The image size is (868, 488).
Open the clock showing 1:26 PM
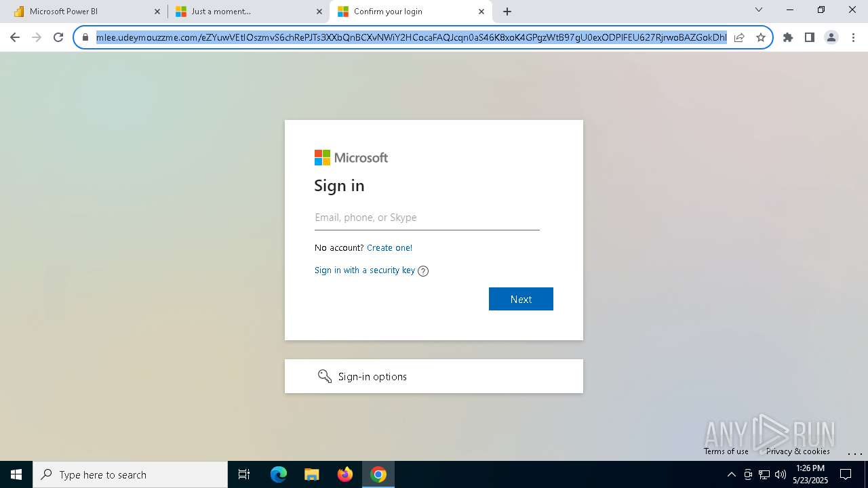click(810, 474)
